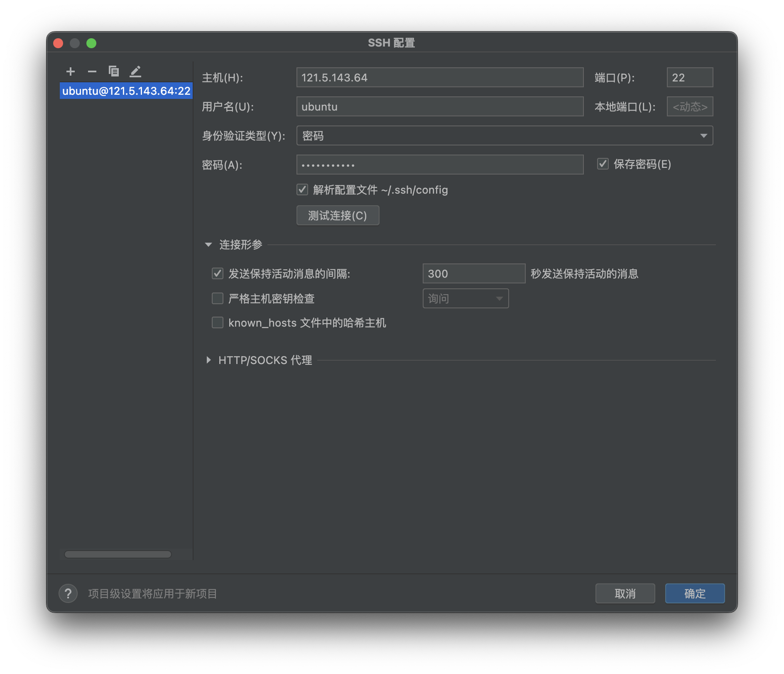Toggle 解析配置文件 ~/.ssh/config checkbox
This screenshot has height=674, width=784.
(x=302, y=189)
